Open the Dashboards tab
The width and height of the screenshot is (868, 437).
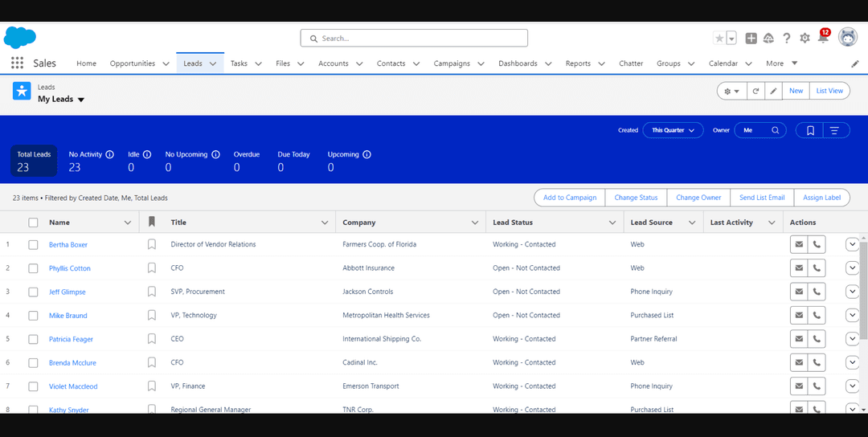(x=518, y=63)
